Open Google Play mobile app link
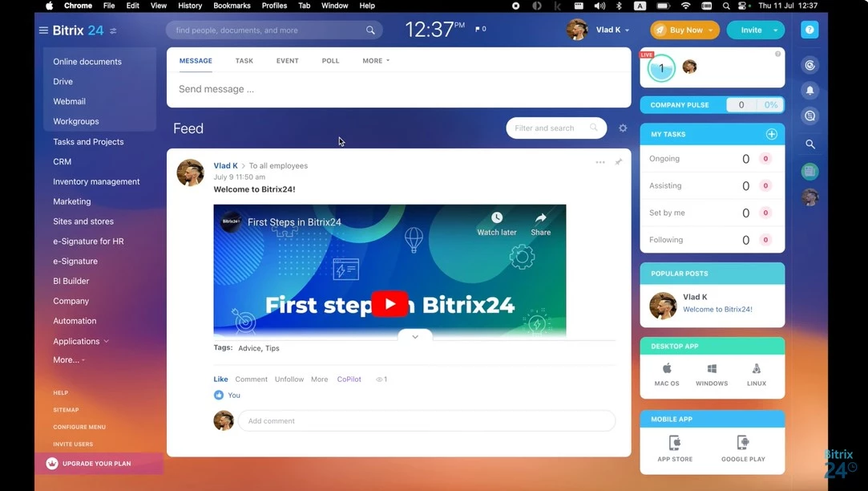Viewport: 868px width, 491px height. 743,449
